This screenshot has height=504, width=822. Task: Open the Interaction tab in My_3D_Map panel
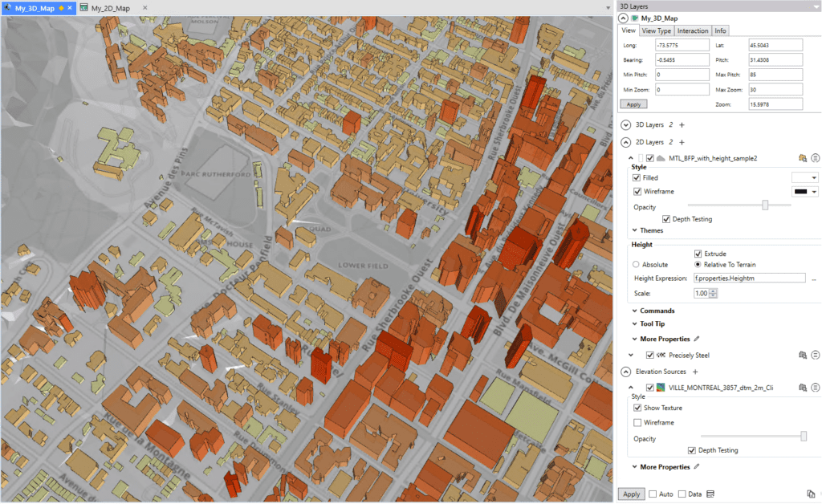click(x=691, y=30)
